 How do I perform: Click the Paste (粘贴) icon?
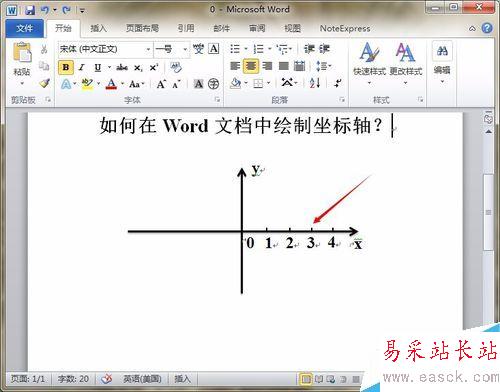22,52
